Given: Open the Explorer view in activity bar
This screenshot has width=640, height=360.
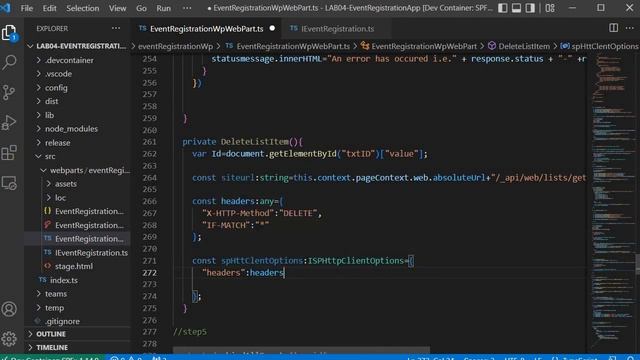Looking at the screenshot, I should [9, 33].
